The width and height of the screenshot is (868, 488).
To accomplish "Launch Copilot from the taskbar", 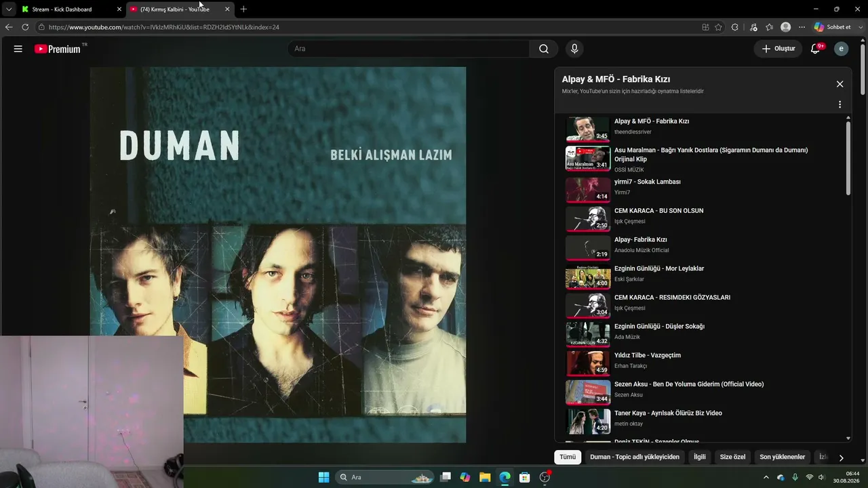I will tap(465, 477).
